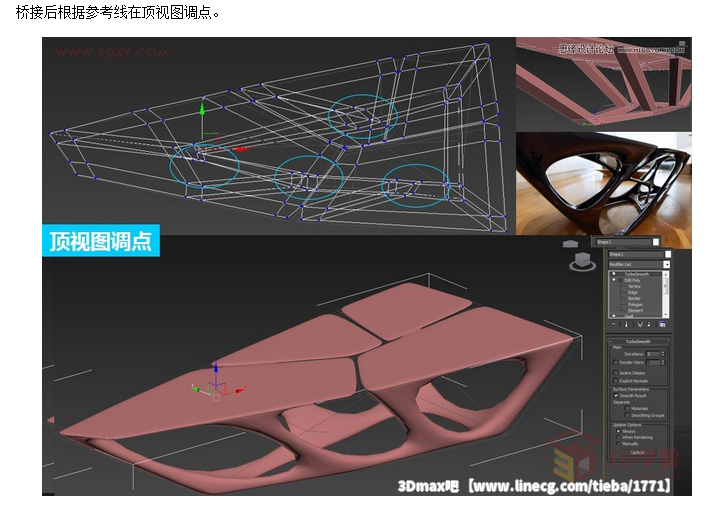Viewport: 710px width, 505px height.
Task: Collapse the Edit Poly sub-object tree
Action: point(619,280)
